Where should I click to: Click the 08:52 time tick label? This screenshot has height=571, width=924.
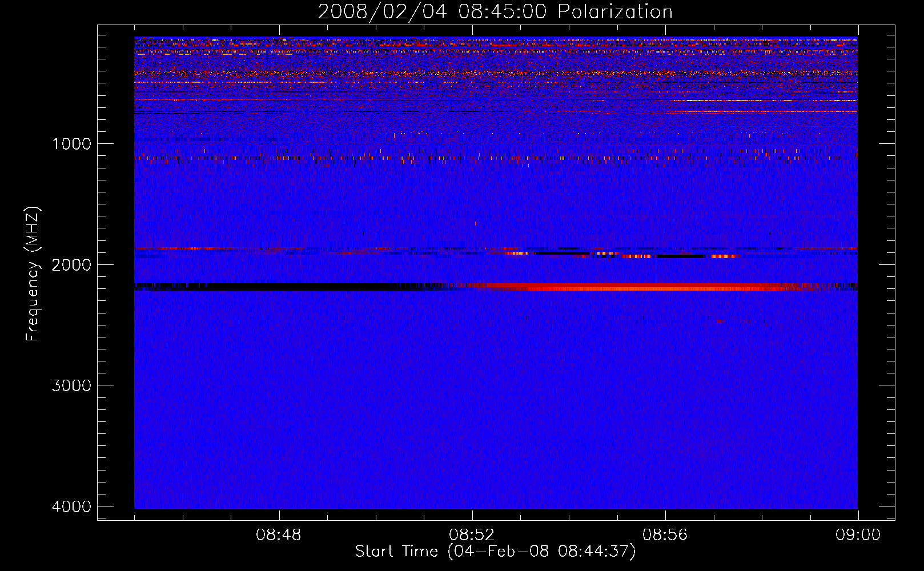pyautogui.click(x=472, y=535)
